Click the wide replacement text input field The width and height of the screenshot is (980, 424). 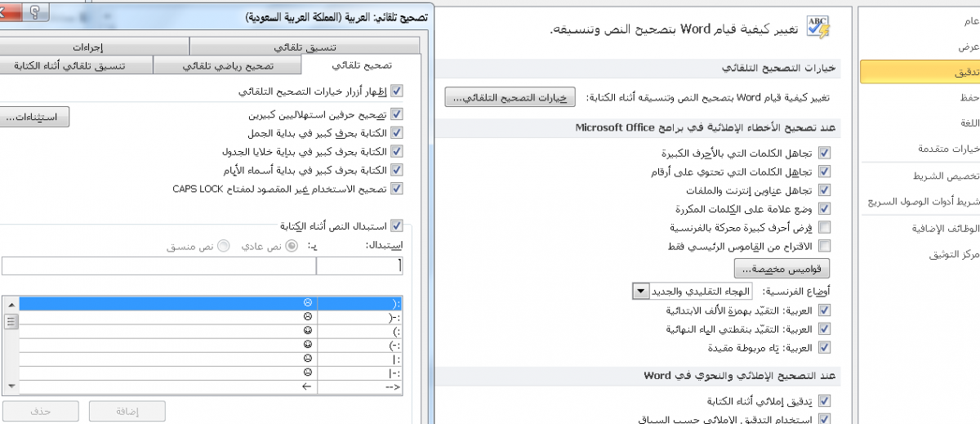coord(158,266)
